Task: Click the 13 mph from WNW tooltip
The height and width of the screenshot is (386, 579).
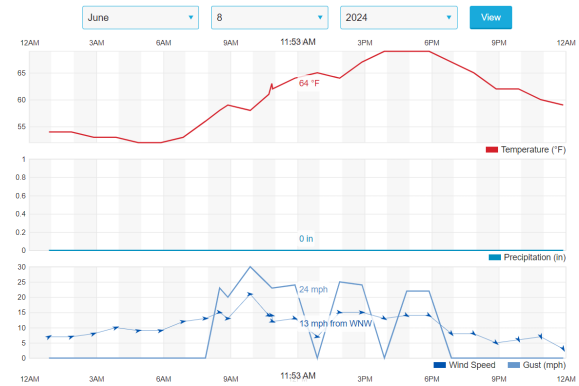Action: pyautogui.click(x=335, y=324)
